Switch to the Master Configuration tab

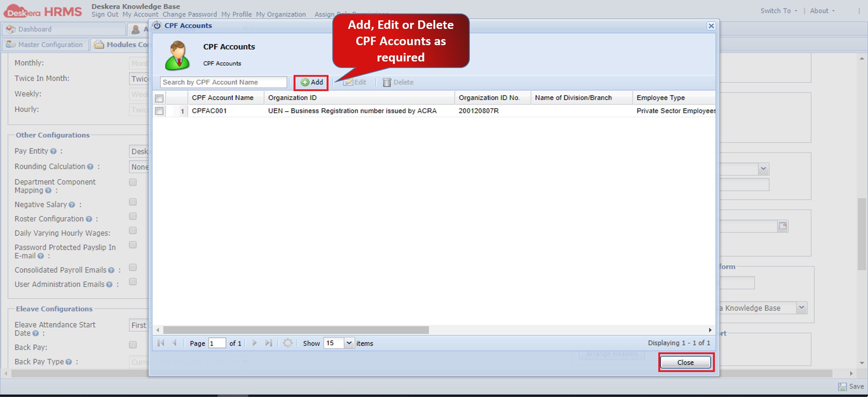tap(45, 44)
